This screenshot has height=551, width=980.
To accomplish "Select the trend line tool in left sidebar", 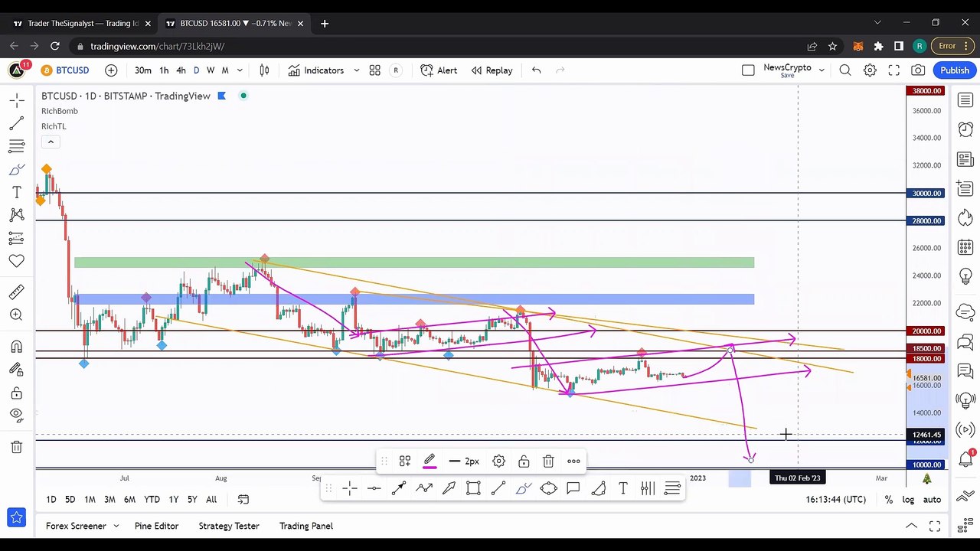I will click(16, 123).
